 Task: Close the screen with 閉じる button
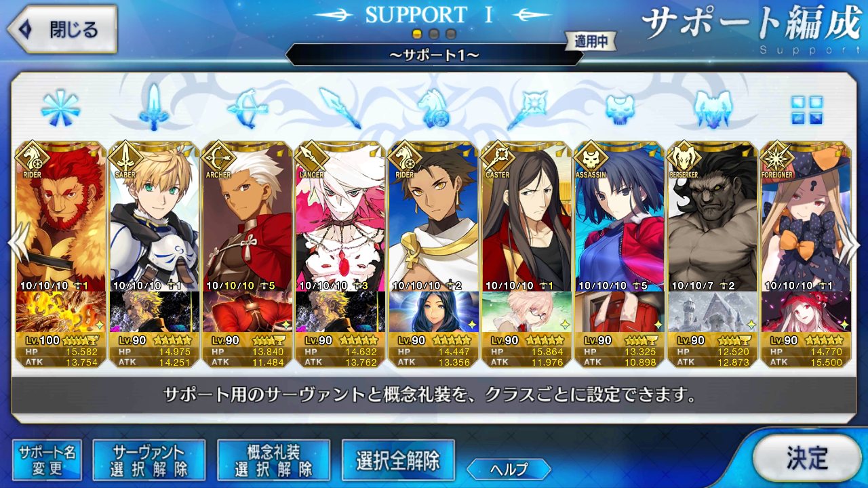point(62,30)
